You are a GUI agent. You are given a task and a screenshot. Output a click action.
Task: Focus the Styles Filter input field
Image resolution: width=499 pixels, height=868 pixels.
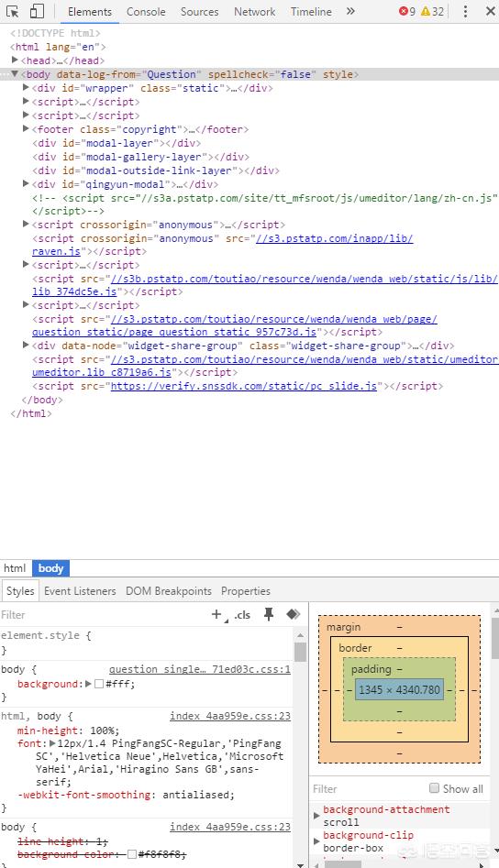103,614
